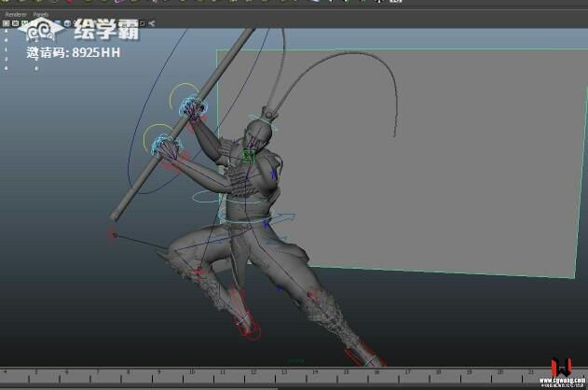Select the upper hand's cyan wrist control
Image resolution: width=588 pixels, height=390 pixels.
pyautogui.click(x=192, y=105)
